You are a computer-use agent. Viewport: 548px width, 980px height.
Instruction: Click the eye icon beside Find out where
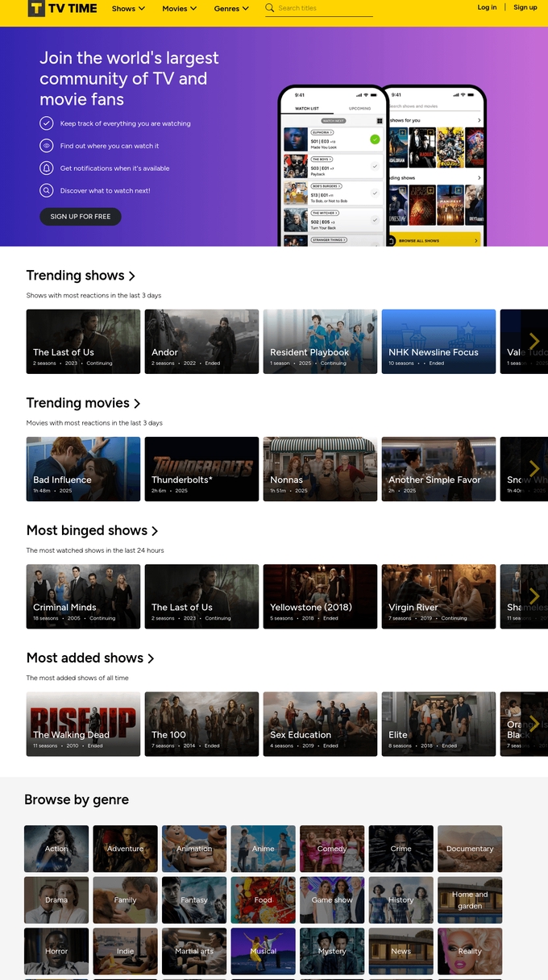click(47, 146)
